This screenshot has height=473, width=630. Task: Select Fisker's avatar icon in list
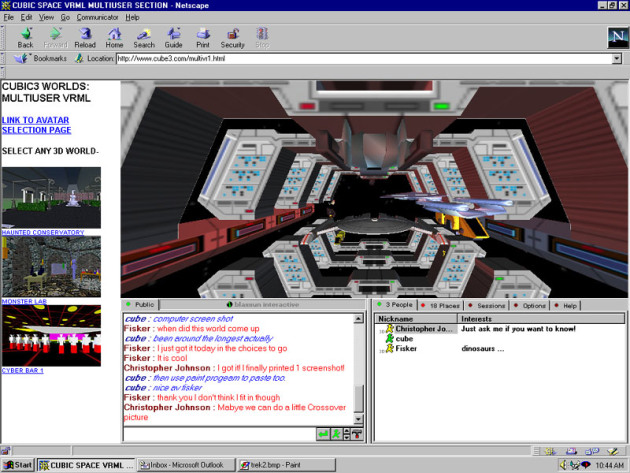tap(389, 348)
